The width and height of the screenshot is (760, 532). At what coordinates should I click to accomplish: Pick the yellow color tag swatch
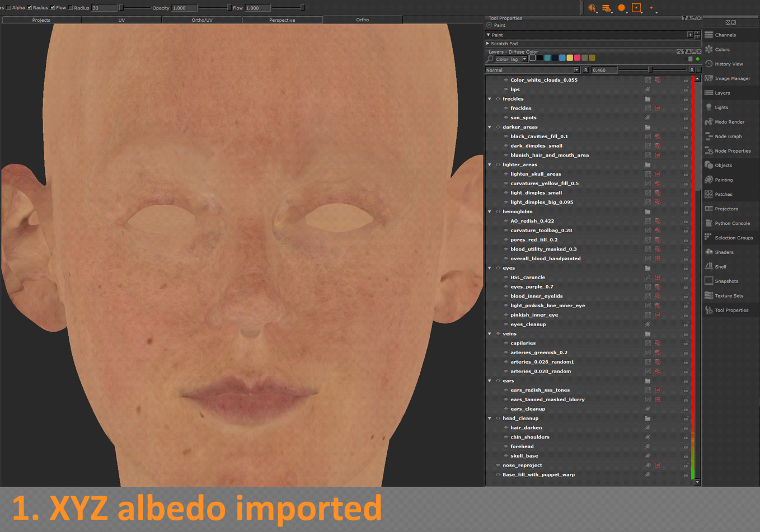570,58
